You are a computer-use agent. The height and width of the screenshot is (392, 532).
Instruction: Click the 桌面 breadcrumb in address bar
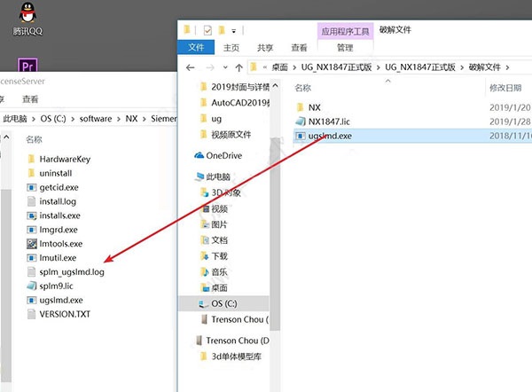coord(279,67)
